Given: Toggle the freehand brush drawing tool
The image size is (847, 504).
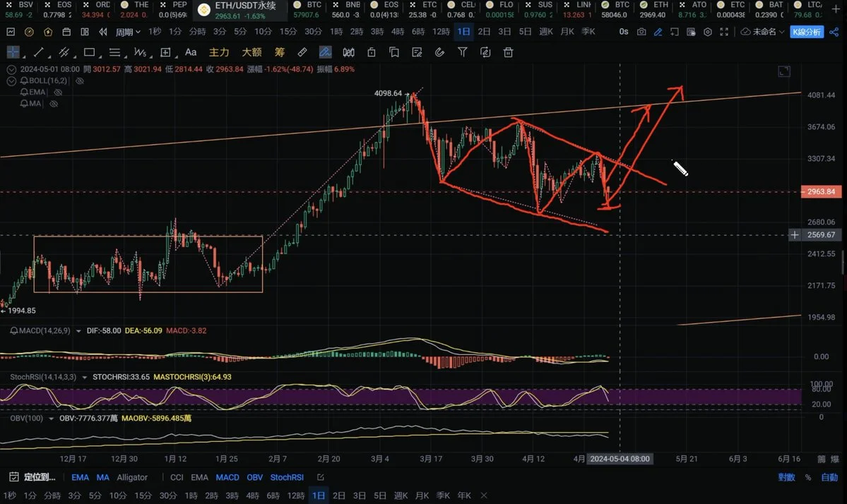Looking at the screenshot, I should click(325, 52).
